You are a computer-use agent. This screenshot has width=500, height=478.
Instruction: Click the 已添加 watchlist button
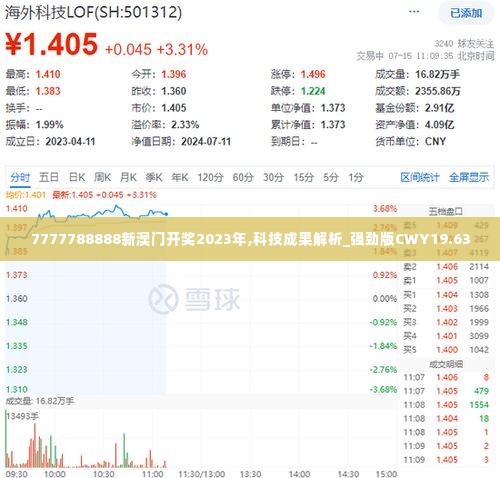click(466, 13)
